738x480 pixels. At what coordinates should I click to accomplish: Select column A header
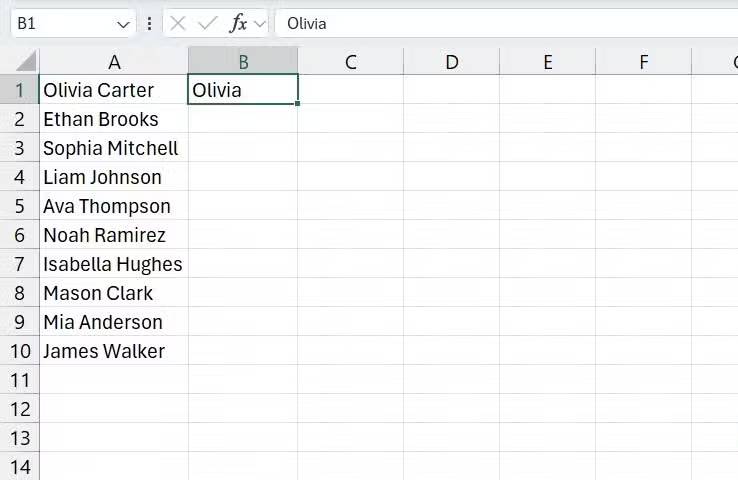pos(114,62)
